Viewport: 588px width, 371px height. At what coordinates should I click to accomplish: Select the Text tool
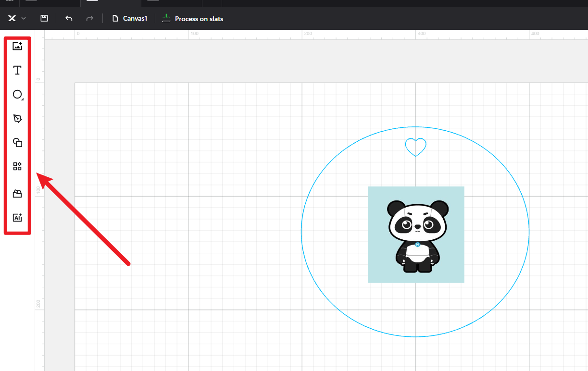coord(17,71)
